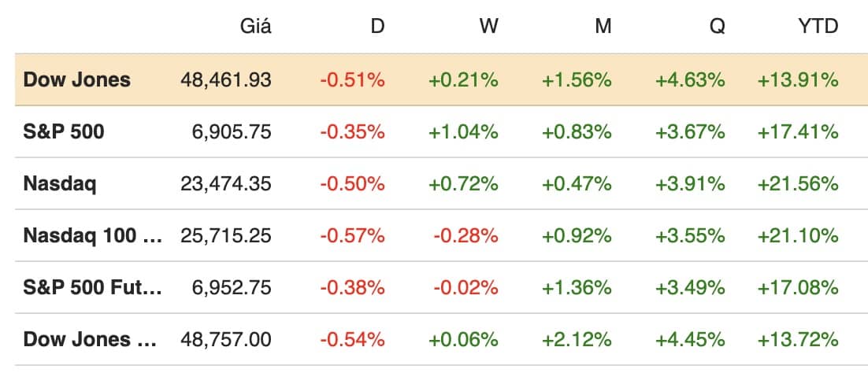Screen dimensions: 868x384
Task: Select the Dow Jones price 48,461.93
Action: tap(226, 79)
